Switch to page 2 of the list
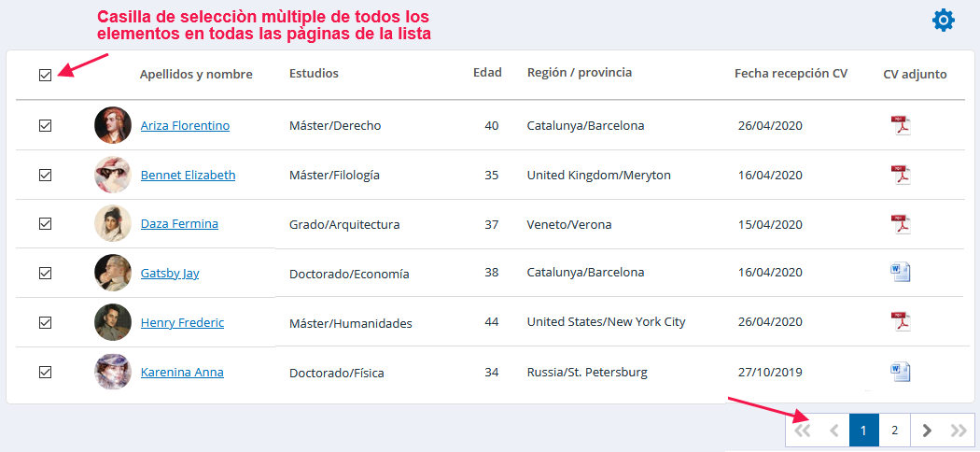 click(x=895, y=431)
